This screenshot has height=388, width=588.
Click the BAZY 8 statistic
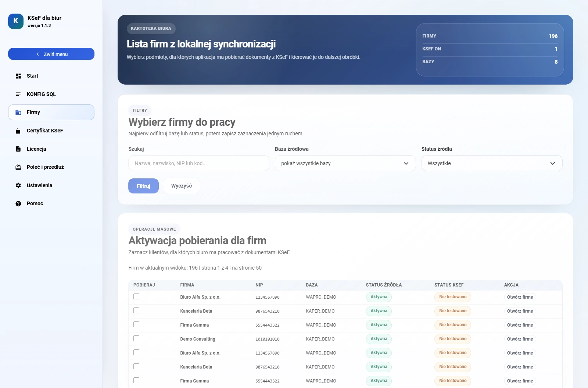(x=490, y=62)
